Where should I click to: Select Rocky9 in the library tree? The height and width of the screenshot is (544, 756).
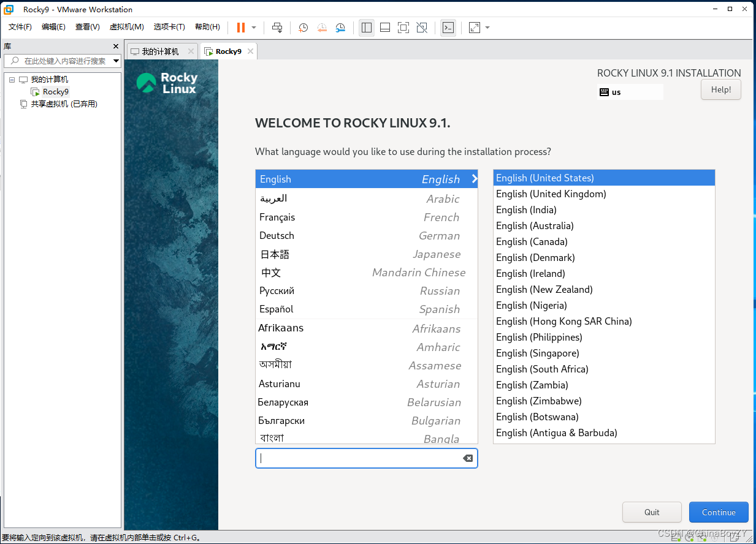(x=56, y=92)
